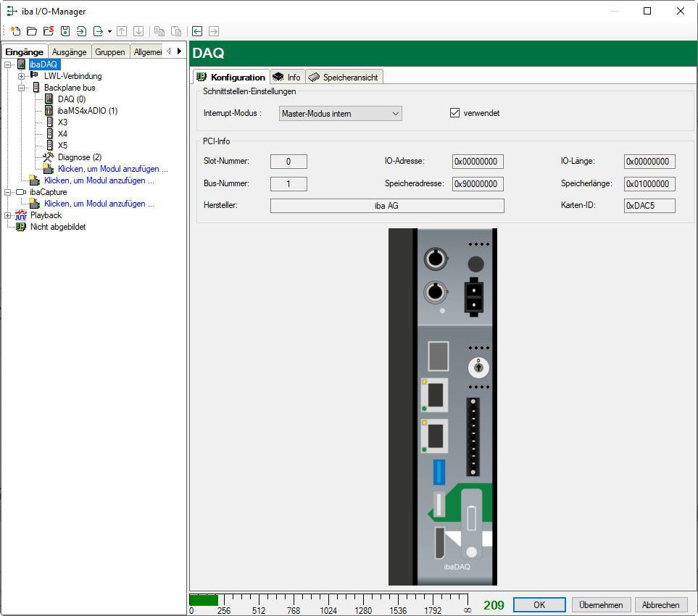This screenshot has width=698, height=616.
Task: Click the open folder with red S icon
Action: 49,31
